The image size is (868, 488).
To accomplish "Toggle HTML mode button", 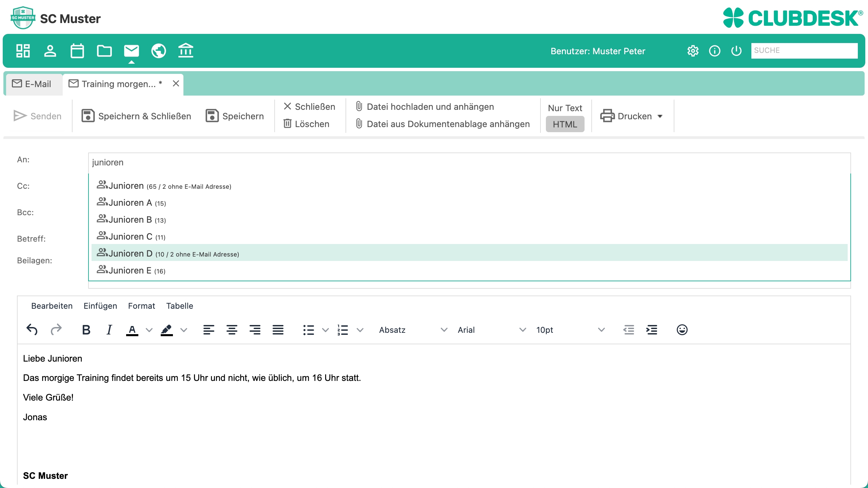I will [x=565, y=124].
